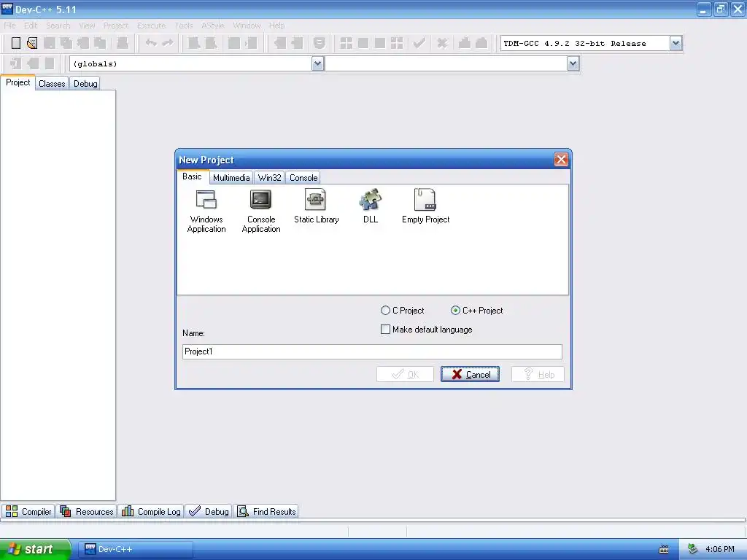This screenshot has width=747, height=560.
Task: Click the Compile toolbar icon
Action: tap(347, 43)
